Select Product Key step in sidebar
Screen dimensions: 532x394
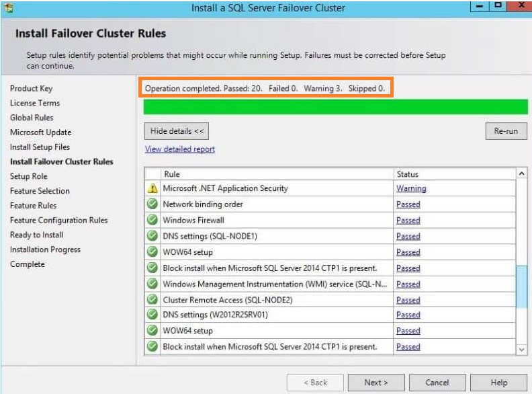click(31, 88)
